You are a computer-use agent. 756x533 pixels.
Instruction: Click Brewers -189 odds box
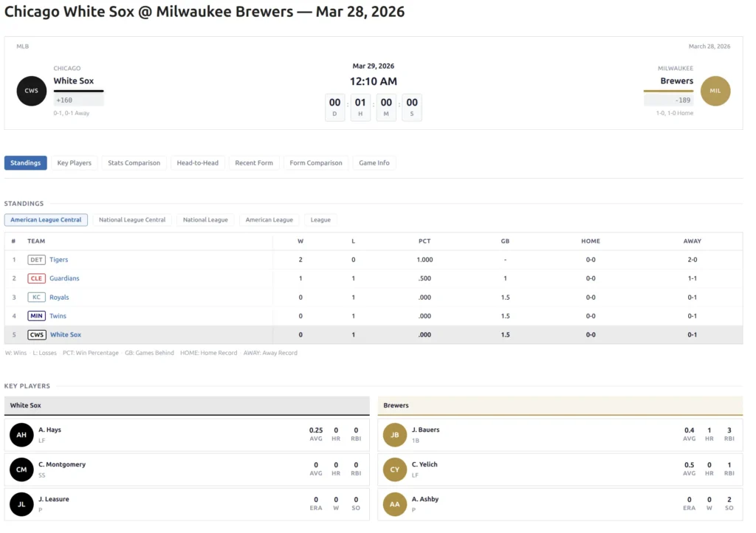[x=668, y=100]
